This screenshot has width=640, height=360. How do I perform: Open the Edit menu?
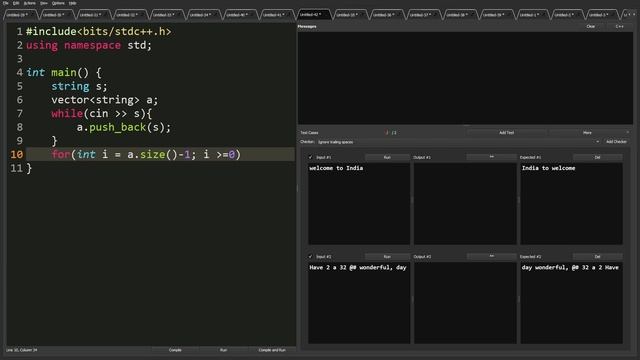pyautogui.click(x=16, y=3)
